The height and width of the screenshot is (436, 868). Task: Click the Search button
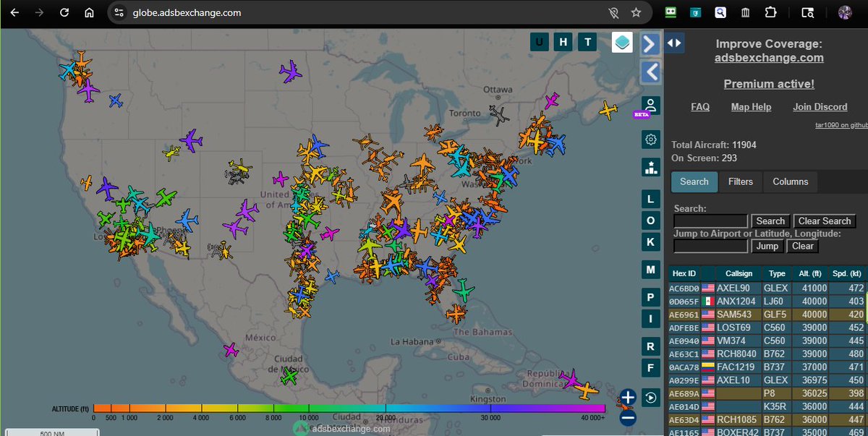click(770, 221)
